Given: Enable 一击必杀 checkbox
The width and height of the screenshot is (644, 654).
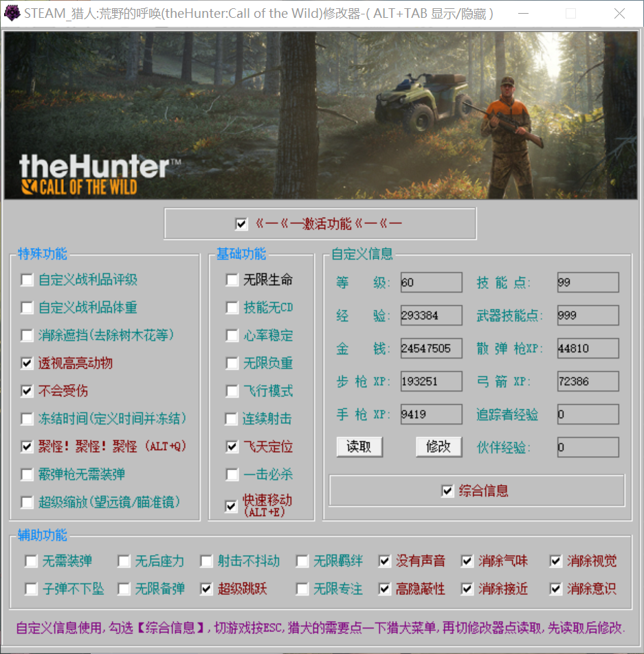Looking at the screenshot, I should pos(232,474).
